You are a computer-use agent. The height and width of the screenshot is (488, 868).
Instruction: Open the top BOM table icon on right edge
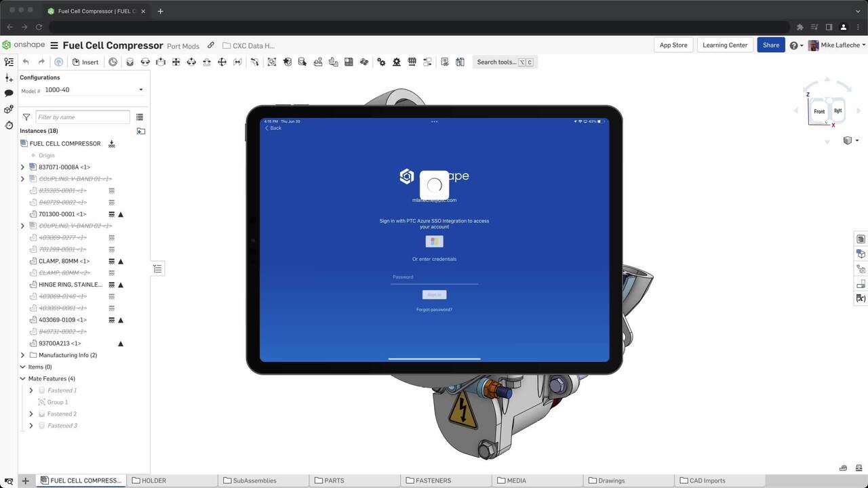point(861,239)
